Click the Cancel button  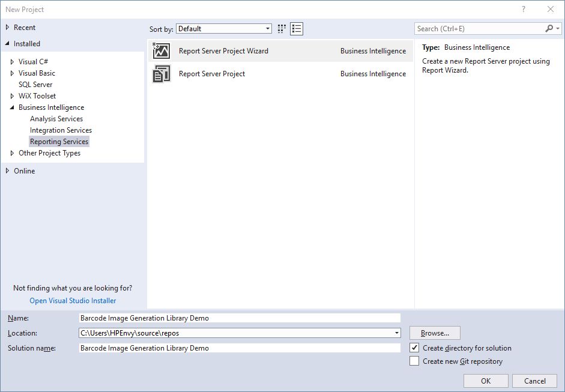[535, 381]
